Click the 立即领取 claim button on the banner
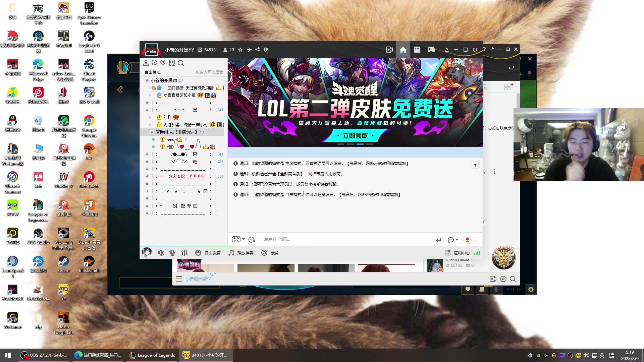 pyautogui.click(x=355, y=135)
